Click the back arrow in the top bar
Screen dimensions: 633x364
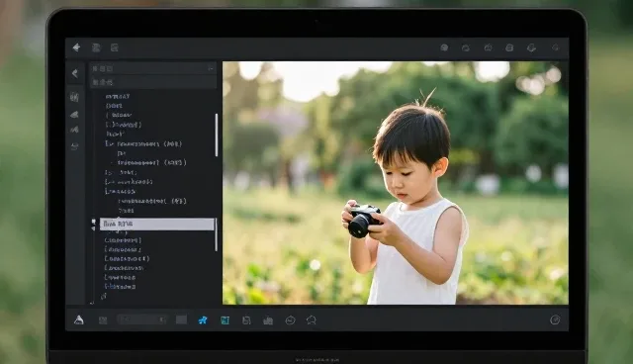(76, 47)
